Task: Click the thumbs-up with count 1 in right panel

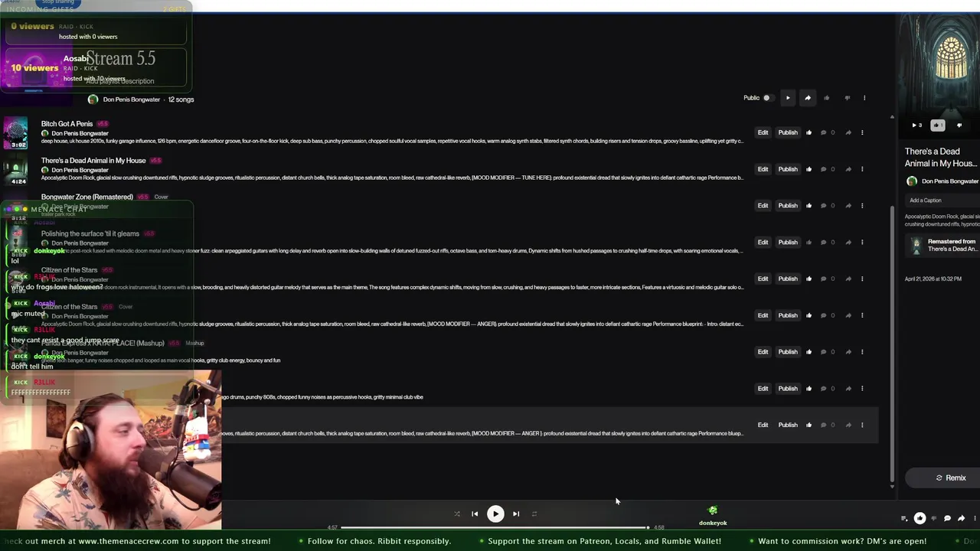Action: pos(938,125)
